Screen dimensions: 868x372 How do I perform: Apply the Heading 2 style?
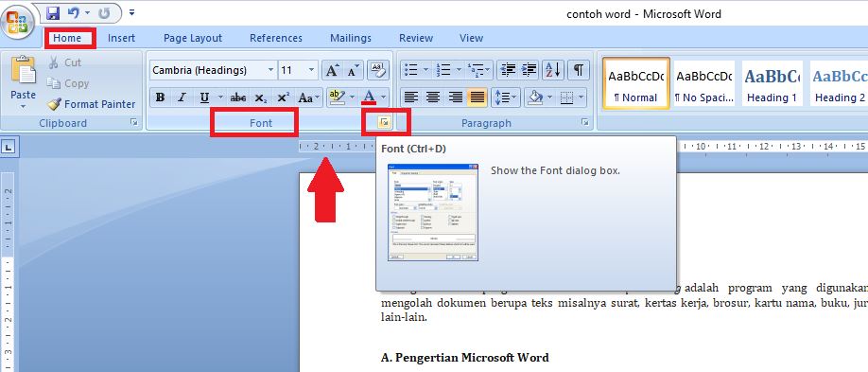(x=840, y=83)
